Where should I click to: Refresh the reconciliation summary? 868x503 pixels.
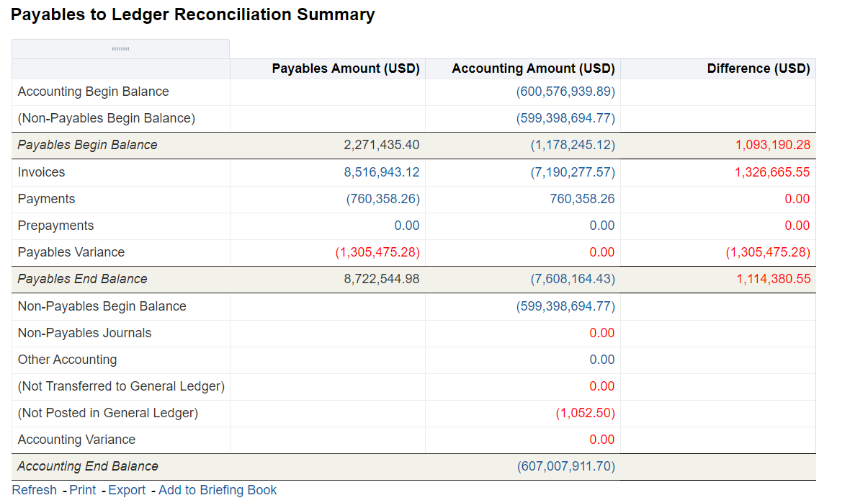click(x=34, y=489)
